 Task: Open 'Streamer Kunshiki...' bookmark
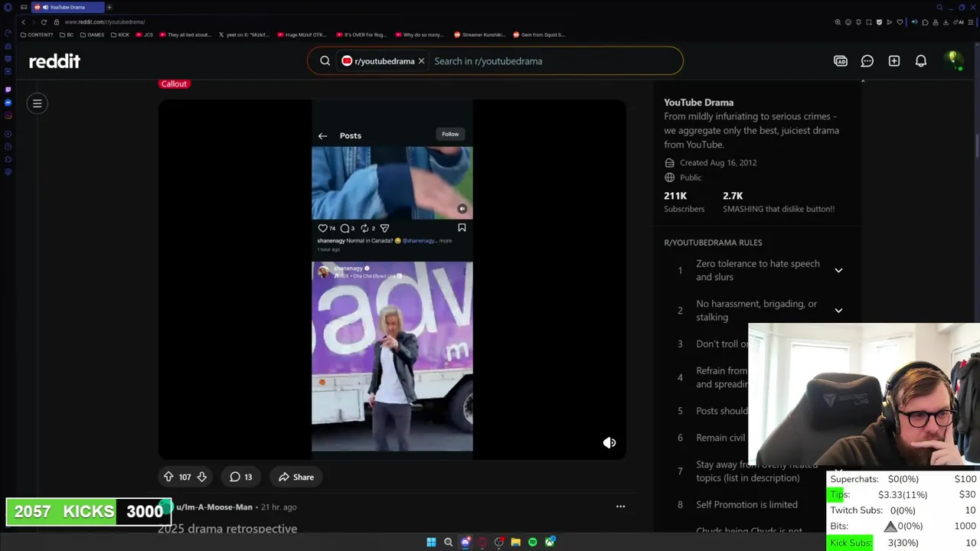coord(480,34)
